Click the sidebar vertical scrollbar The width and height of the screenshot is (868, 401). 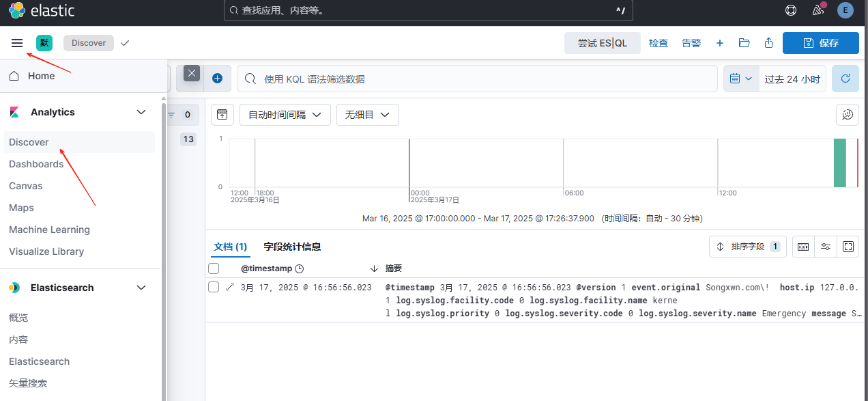163,253
